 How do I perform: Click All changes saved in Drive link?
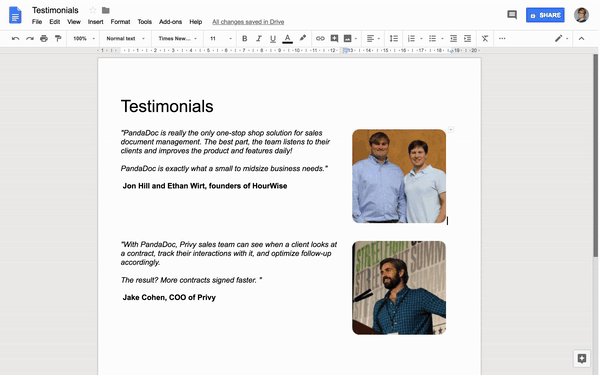(248, 22)
